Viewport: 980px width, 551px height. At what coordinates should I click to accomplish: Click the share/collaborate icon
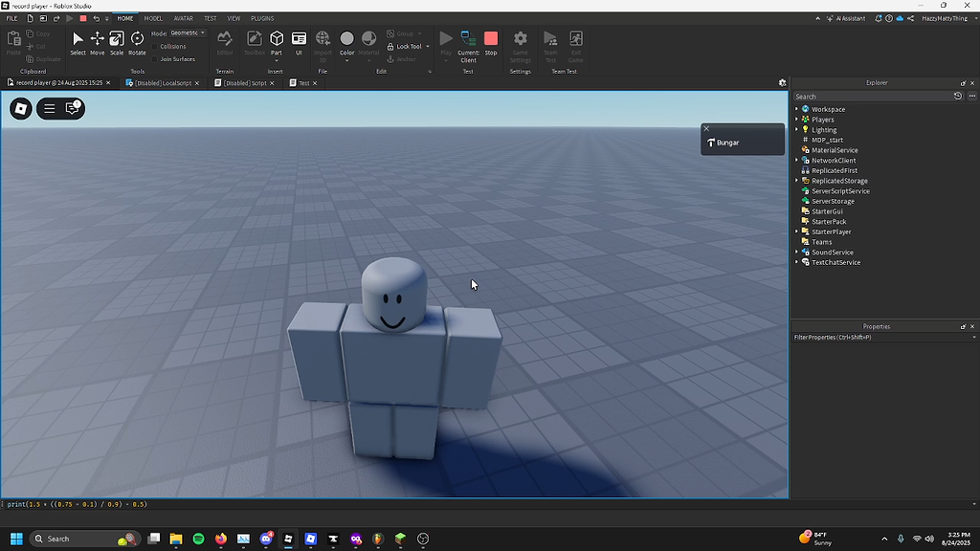[911, 18]
